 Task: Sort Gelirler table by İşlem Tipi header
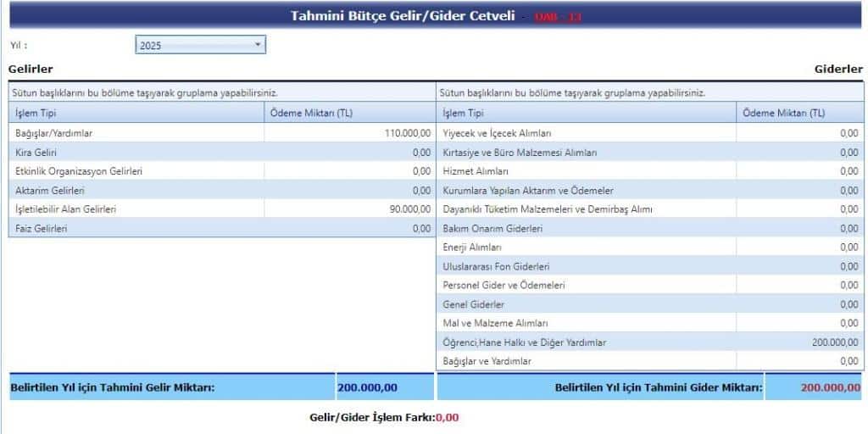point(136,113)
